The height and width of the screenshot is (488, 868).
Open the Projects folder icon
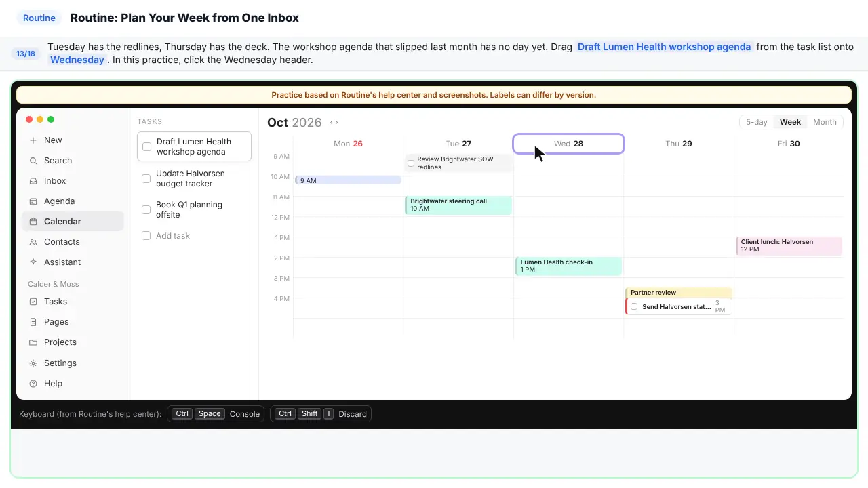pos(33,342)
